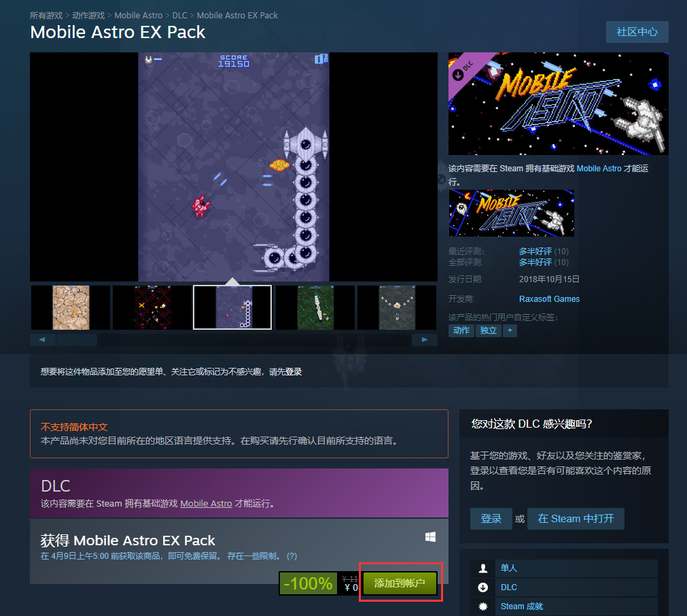Viewport: 687px width, 616px height.
Task: Click the Windows platform icon
Action: pyautogui.click(x=430, y=537)
